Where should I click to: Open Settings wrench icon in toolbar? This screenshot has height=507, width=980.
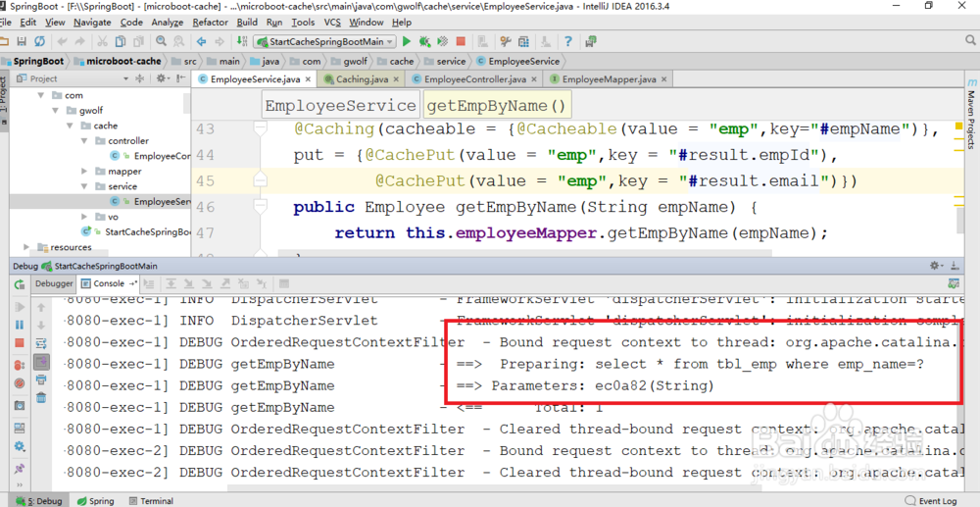[x=506, y=42]
